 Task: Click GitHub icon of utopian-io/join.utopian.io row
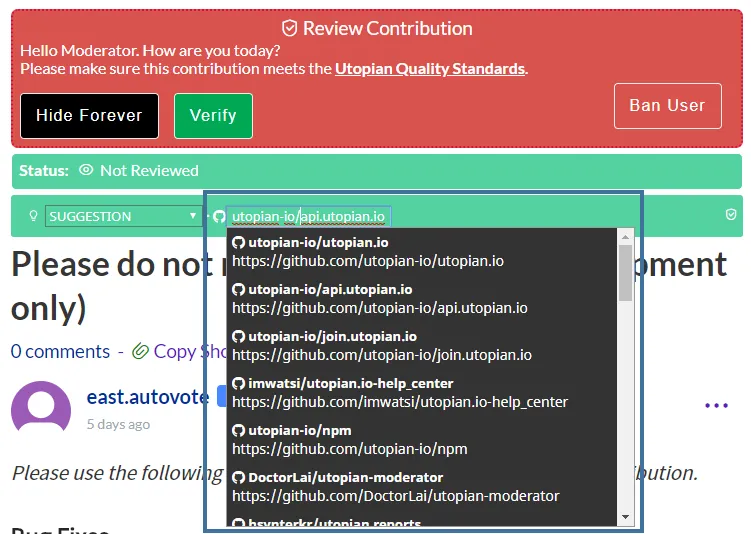239,337
